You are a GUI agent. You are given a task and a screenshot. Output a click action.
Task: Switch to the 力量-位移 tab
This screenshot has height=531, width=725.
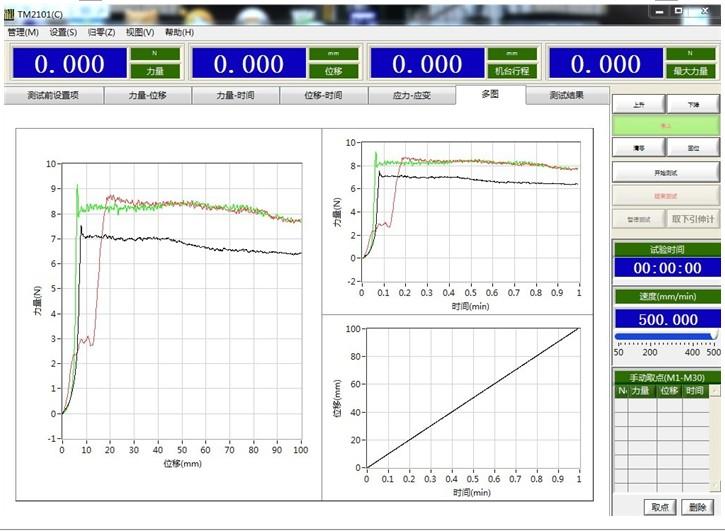[149, 96]
